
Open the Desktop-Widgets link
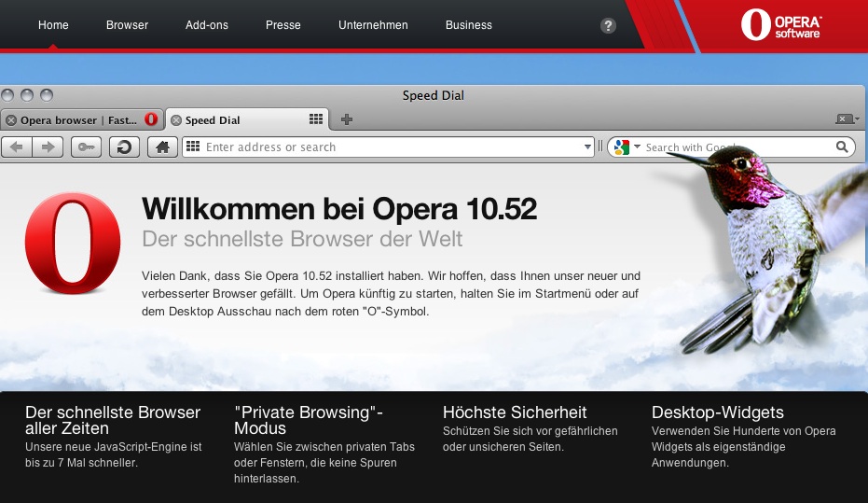pos(718,412)
